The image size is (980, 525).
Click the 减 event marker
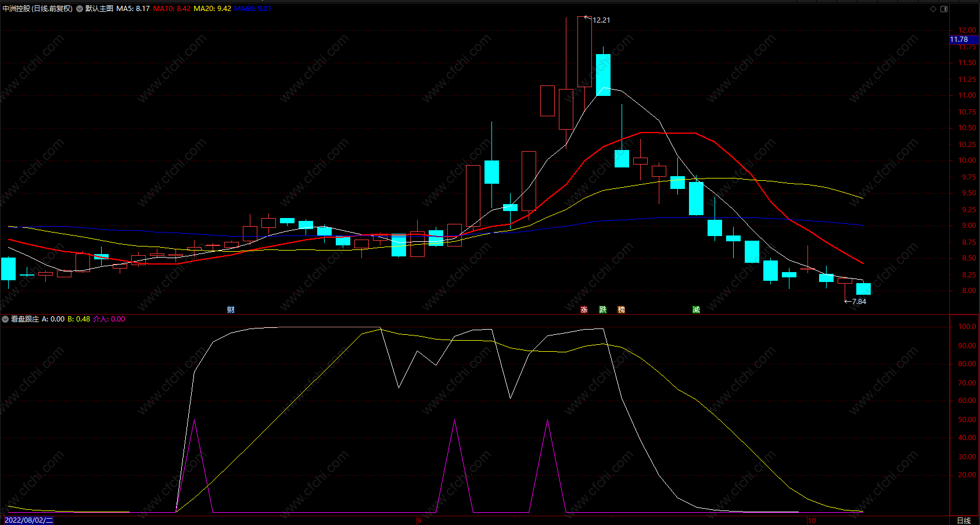(x=696, y=310)
